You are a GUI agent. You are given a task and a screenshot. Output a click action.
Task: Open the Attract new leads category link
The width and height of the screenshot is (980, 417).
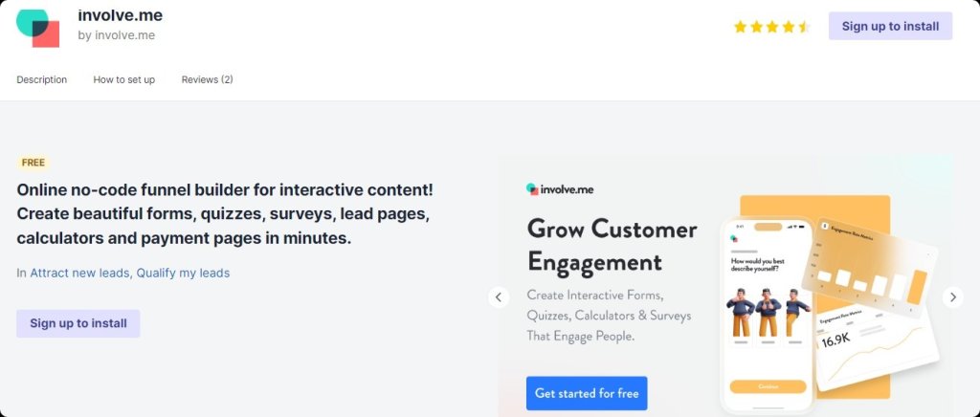(80, 273)
